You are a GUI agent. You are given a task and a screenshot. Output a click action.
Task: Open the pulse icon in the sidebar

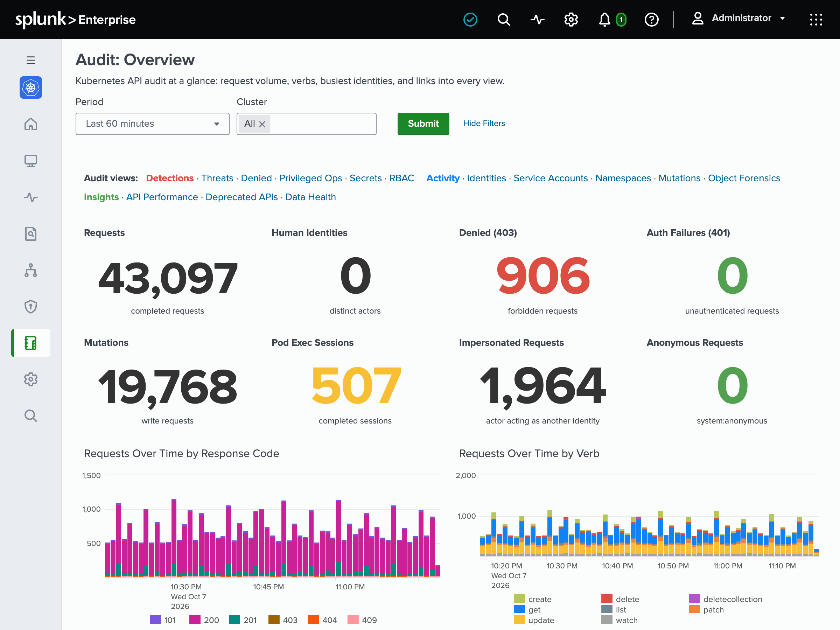click(x=31, y=197)
